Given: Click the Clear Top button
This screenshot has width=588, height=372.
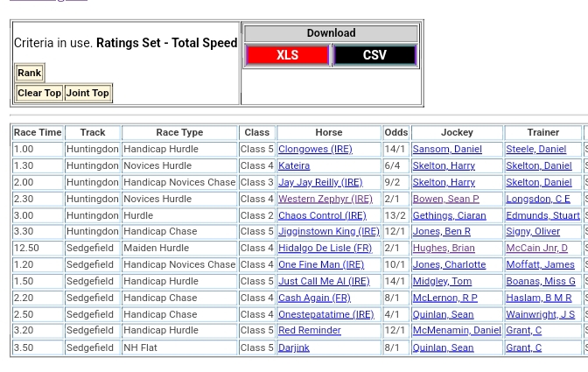Looking at the screenshot, I should [x=39, y=93].
